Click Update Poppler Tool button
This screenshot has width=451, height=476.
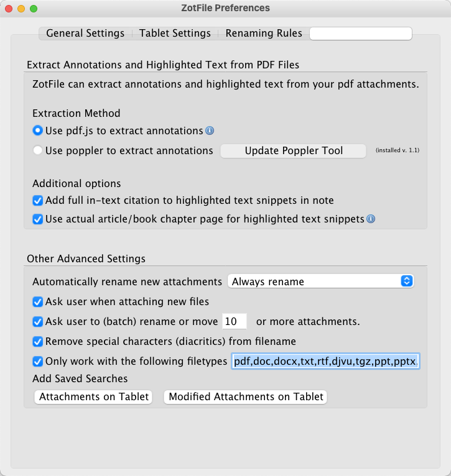(x=294, y=151)
